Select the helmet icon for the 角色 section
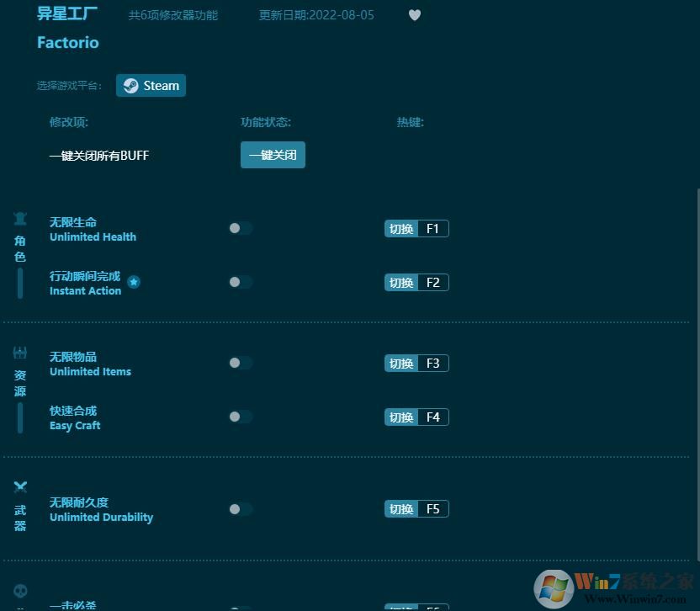The image size is (700, 611). pos(20,218)
